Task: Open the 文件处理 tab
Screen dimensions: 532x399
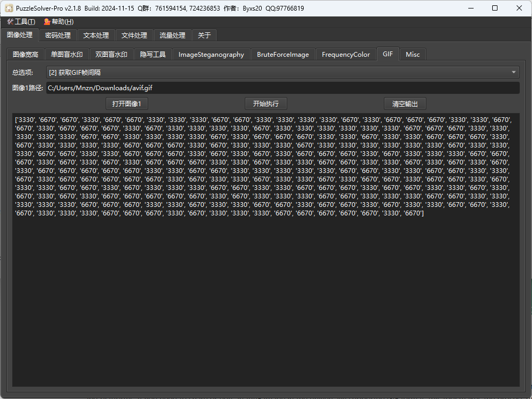Action: click(134, 36)
